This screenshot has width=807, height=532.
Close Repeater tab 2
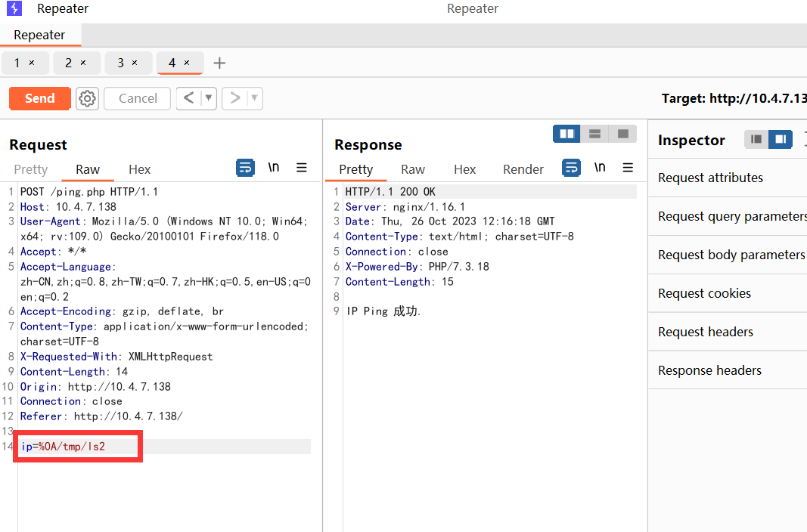[x=83, y=63]
